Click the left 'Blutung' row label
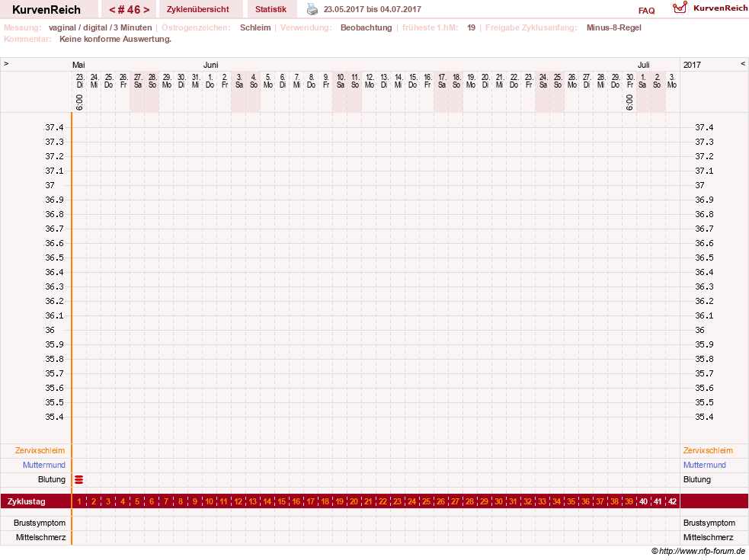Screen dimensions: 749x560 52,479
